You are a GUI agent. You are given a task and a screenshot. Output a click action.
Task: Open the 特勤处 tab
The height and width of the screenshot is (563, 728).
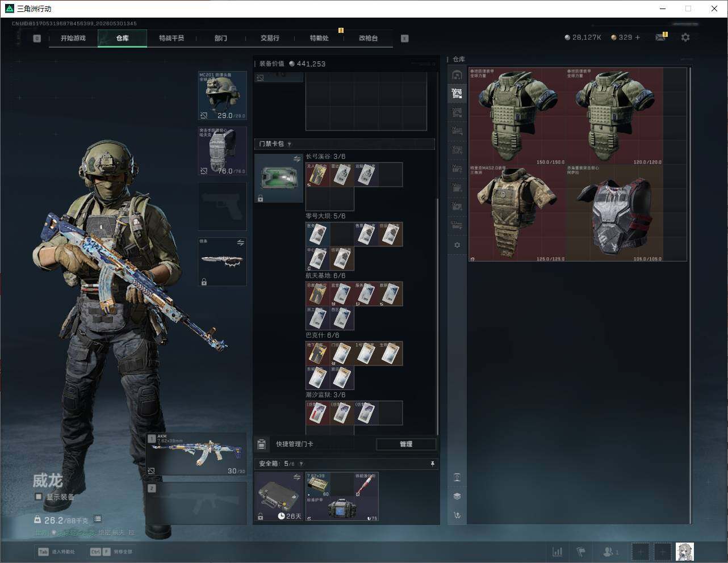319,38
